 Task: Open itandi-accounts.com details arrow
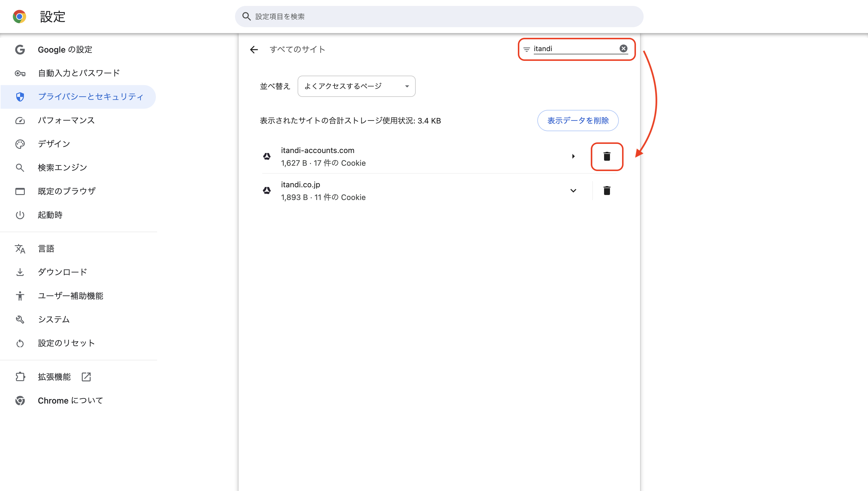tap(573, 156)
